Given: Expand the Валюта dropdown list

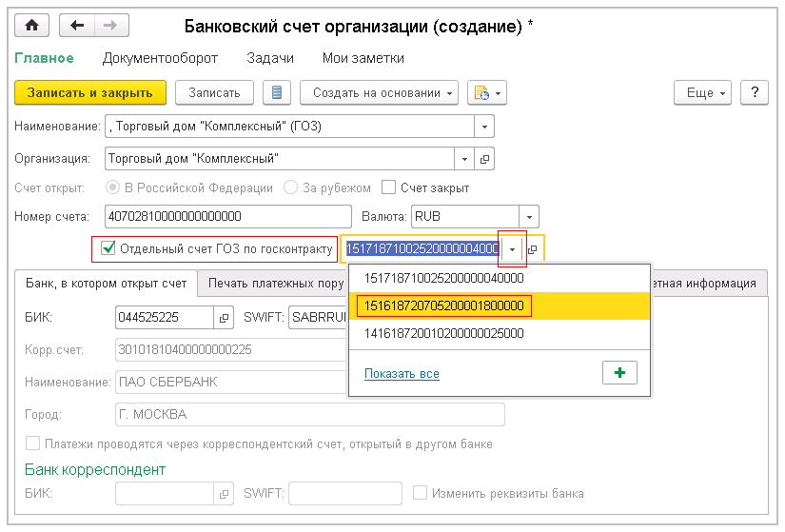Looking at the screenshot, I should click(530, 216).
